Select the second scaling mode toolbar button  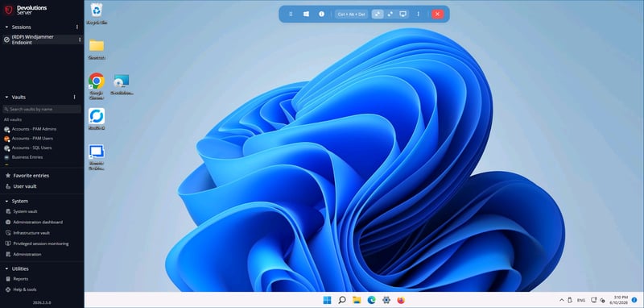click(x=390, y=14)
